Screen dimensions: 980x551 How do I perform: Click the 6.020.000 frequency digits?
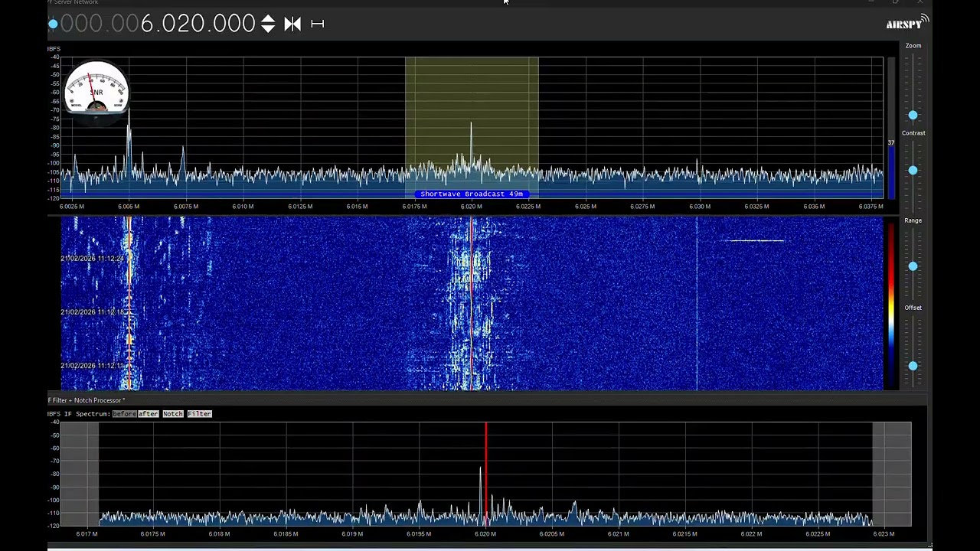198,24
